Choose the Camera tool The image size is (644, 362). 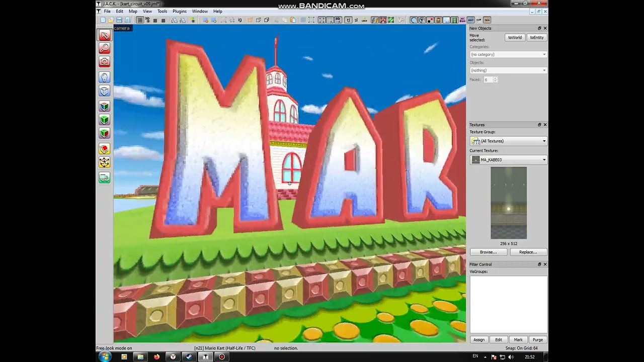point(105,61)
